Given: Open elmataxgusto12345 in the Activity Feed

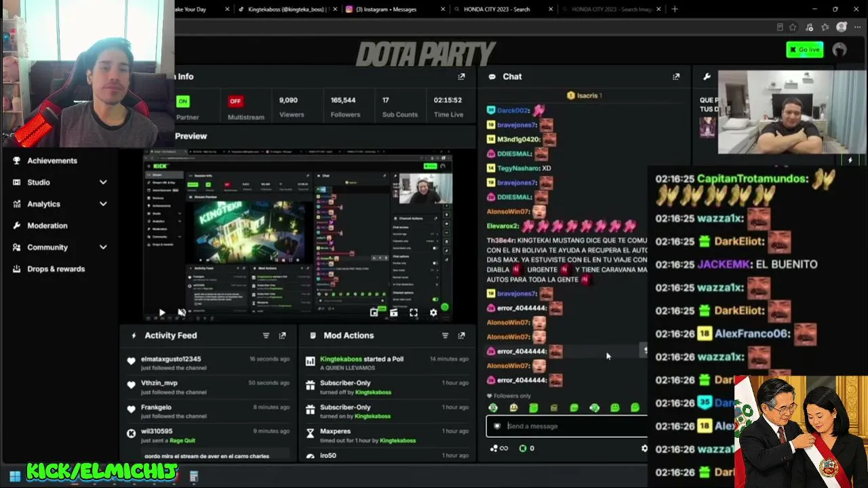Looking at the screenshot, I should click(x=171, y=359).
